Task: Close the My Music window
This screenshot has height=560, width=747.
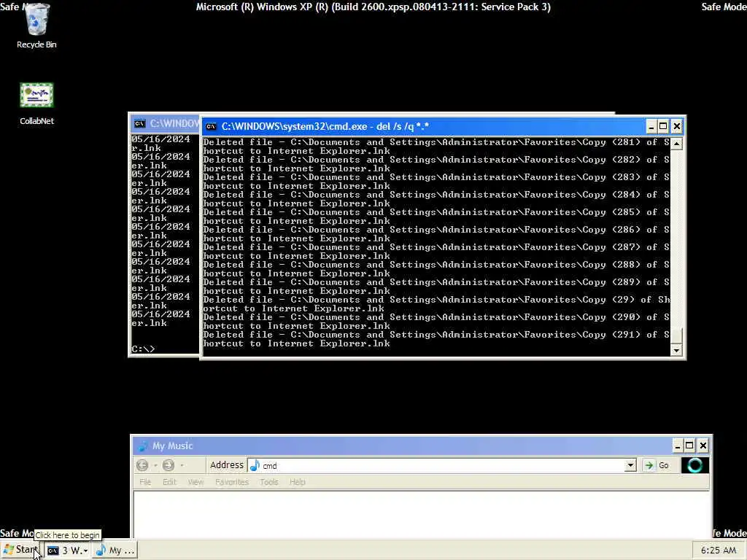Action: point(703,446)
